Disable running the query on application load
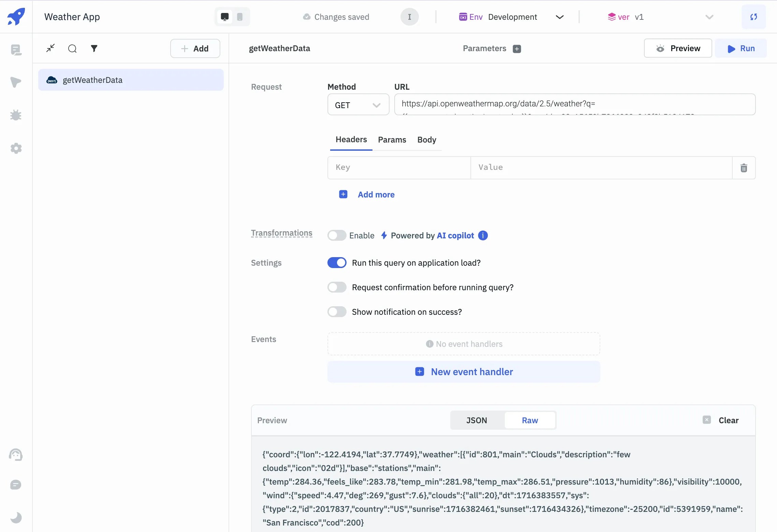 pyautogui.click(x=337, y=263)
